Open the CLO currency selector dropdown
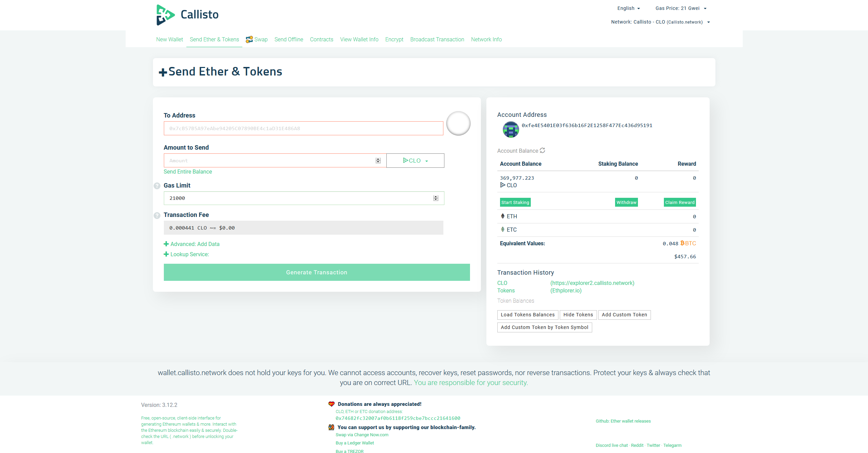868x453 pixels. coord(415,161)
